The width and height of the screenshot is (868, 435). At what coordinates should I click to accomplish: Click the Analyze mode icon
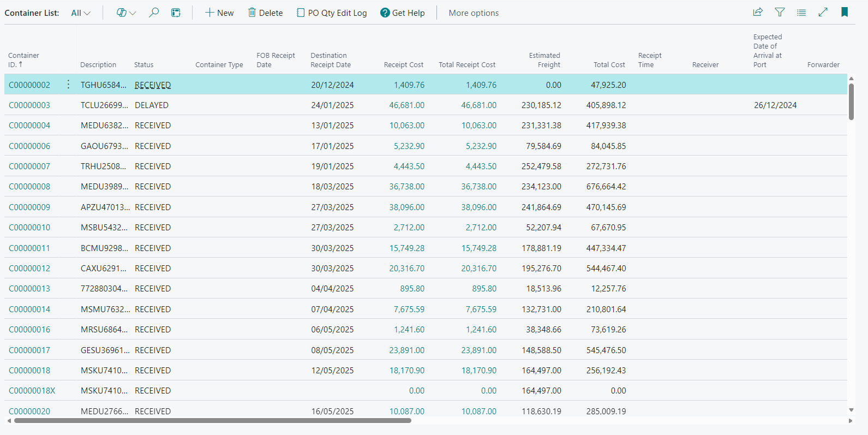(121, 13)
